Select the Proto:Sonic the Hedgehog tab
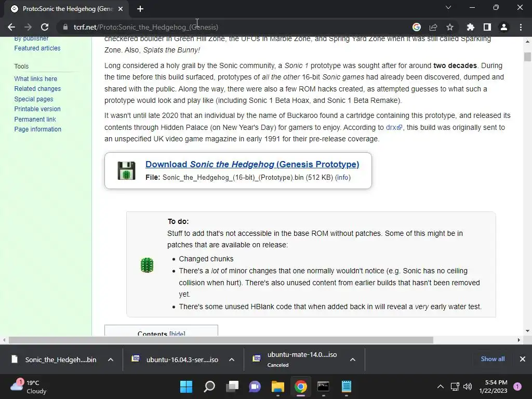The height and width of the screenshot is (399, 532). click(66, 9)
